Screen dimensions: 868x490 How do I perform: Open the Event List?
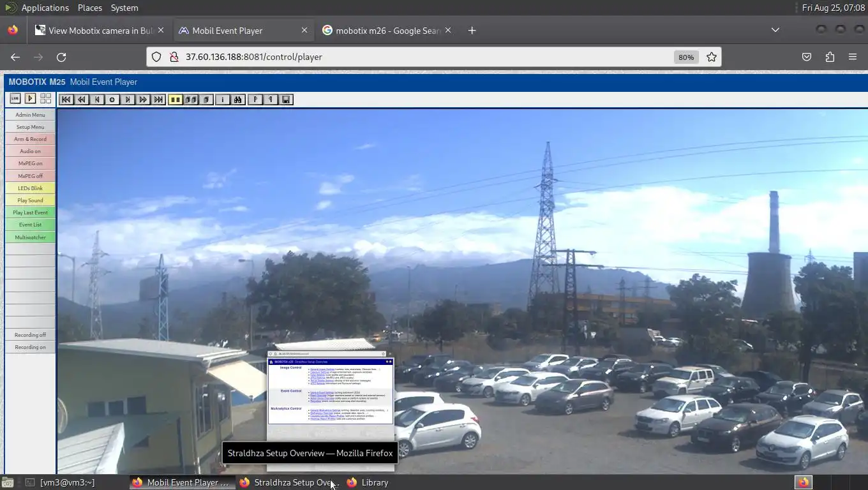click(30, 225)
